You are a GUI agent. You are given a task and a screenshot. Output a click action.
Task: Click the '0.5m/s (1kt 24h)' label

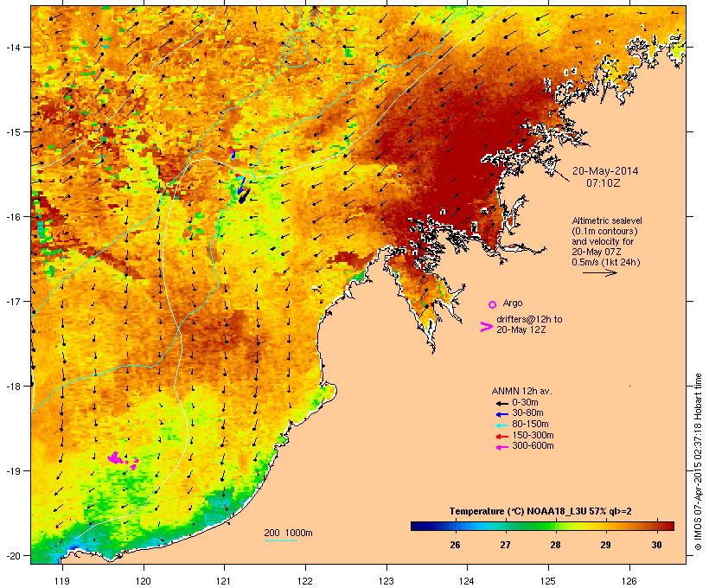(x=606, y=262)
